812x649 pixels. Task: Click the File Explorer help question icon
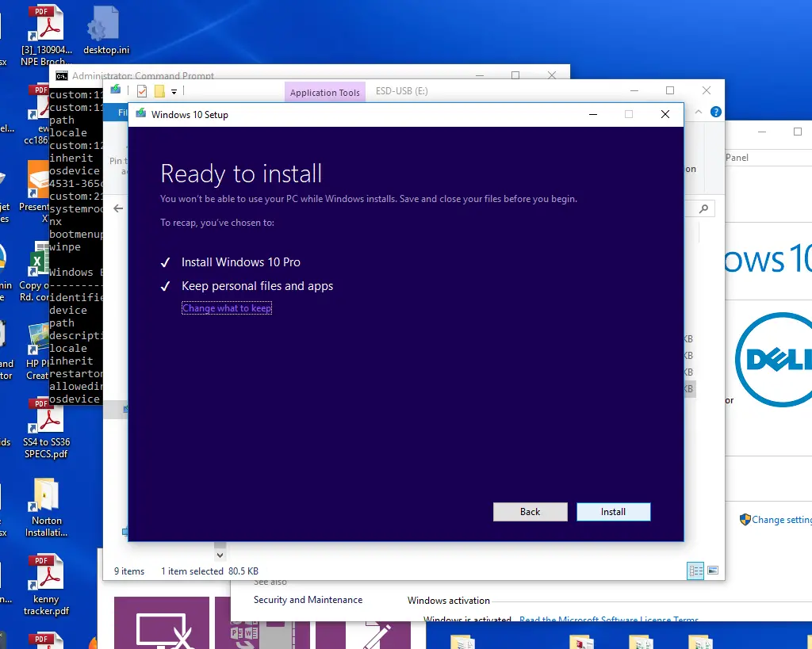pyautogui.click(x=715, y=113)
